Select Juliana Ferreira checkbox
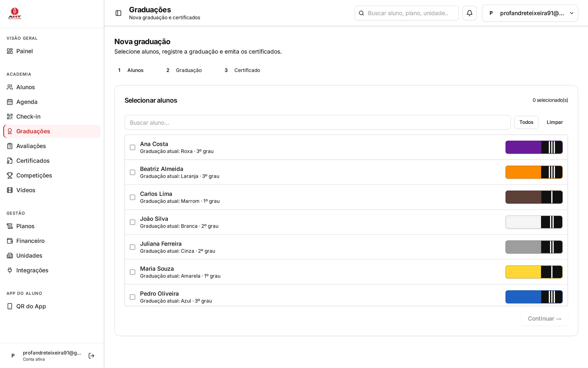This screenshot has width=588, height=368. 133,247
